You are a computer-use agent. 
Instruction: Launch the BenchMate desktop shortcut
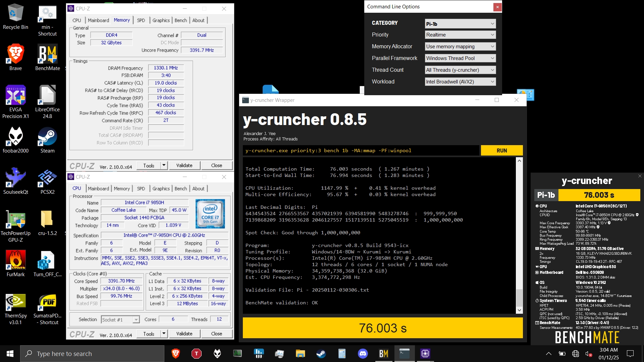tap(47, 57)
